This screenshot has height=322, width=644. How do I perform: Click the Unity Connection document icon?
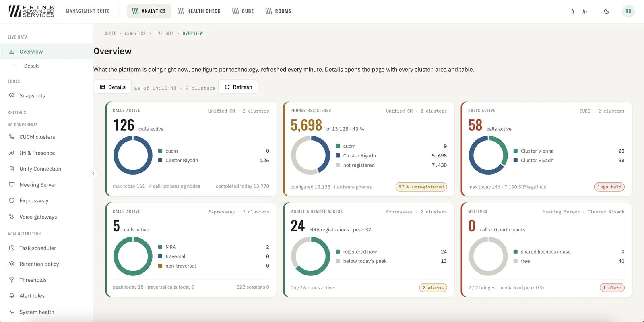coord(12,169)
